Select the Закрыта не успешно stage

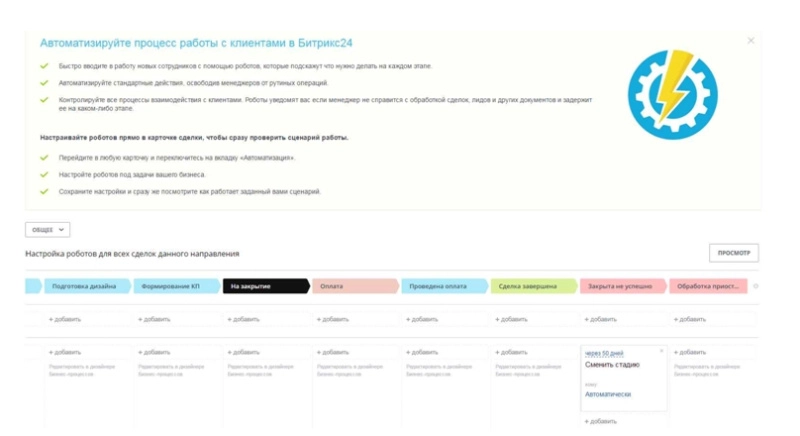coord(621,286)
